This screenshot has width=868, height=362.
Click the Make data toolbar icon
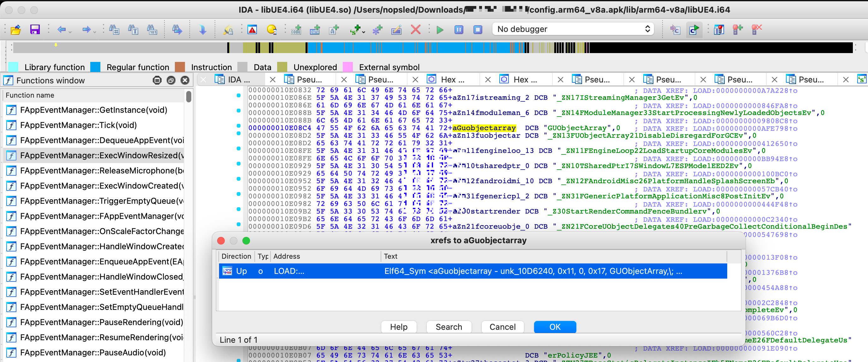pos(315,30)
